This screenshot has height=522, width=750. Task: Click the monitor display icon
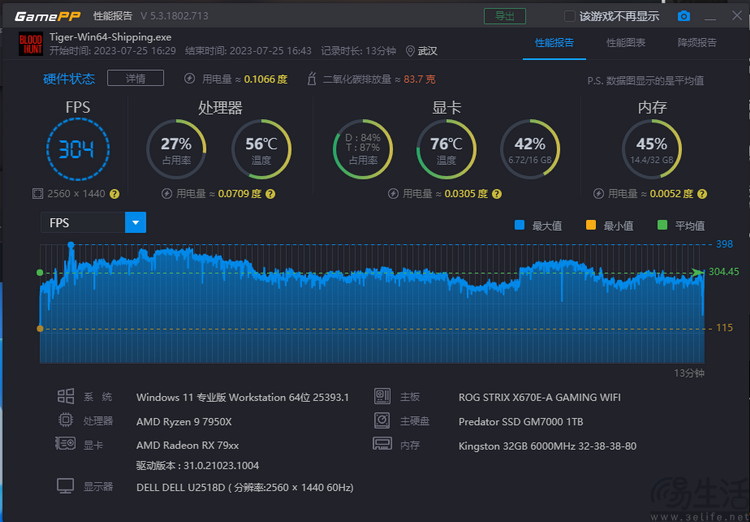point(66,486)
